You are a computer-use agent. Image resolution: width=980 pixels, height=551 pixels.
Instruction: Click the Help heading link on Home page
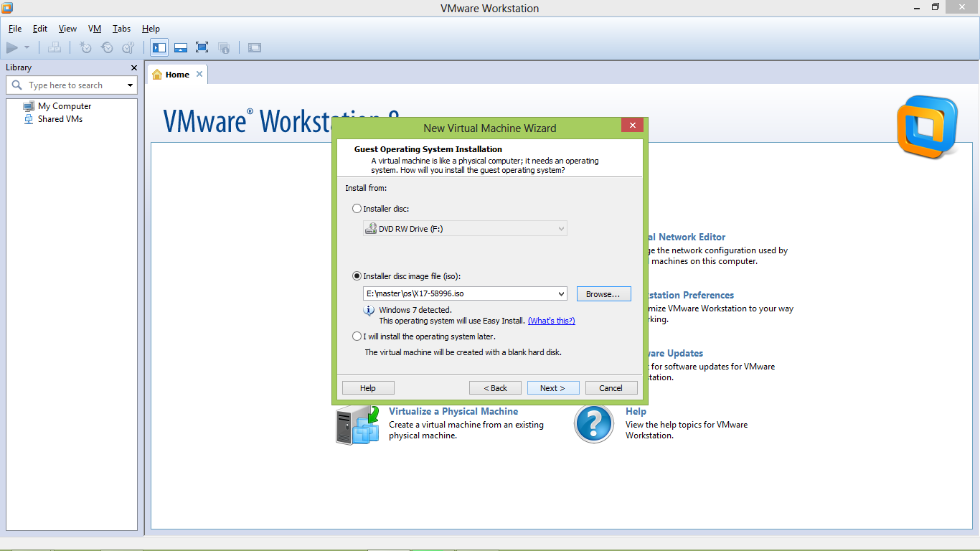click(x=636, y=411)
